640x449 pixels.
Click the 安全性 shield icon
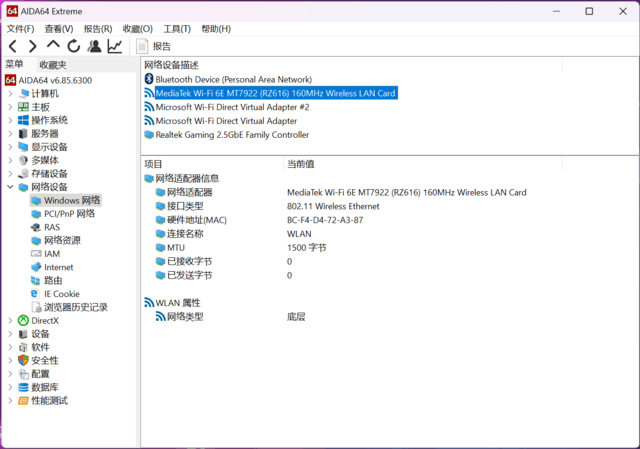[23, 360]
